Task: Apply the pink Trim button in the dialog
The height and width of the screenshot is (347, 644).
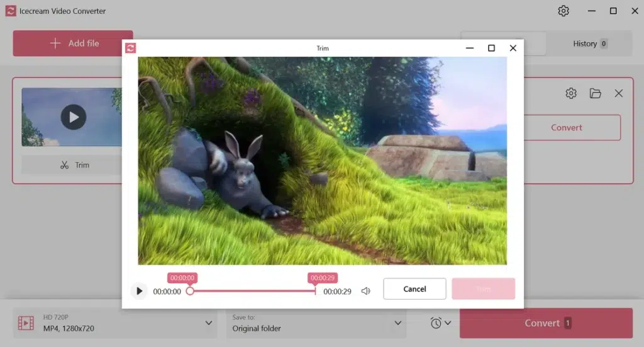Action: coord(484,288)
